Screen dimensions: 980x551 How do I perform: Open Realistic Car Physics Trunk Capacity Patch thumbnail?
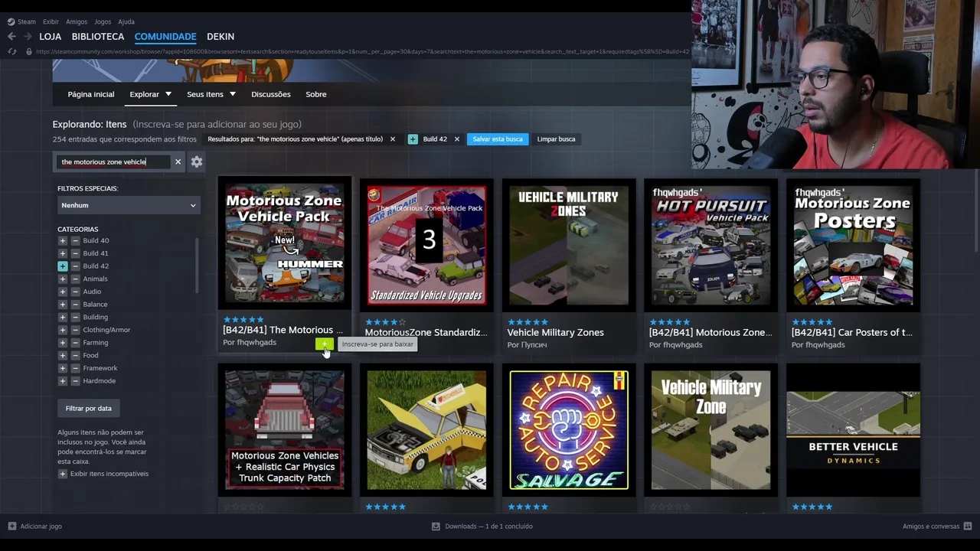click(x=284, y=430)
